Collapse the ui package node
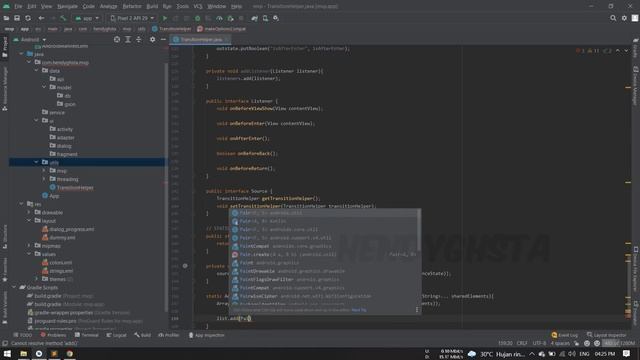This screenshot has width=640, height=360. tap(36, 121)
